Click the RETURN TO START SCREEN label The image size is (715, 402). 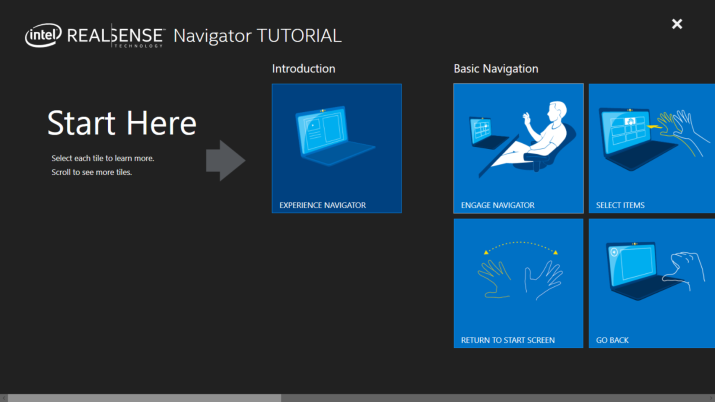click(x=508, y=340)
